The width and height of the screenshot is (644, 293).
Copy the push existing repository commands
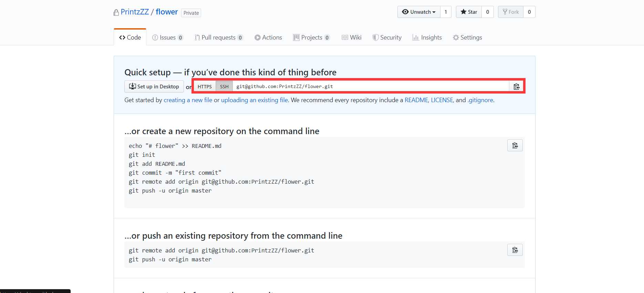point(515,250)
